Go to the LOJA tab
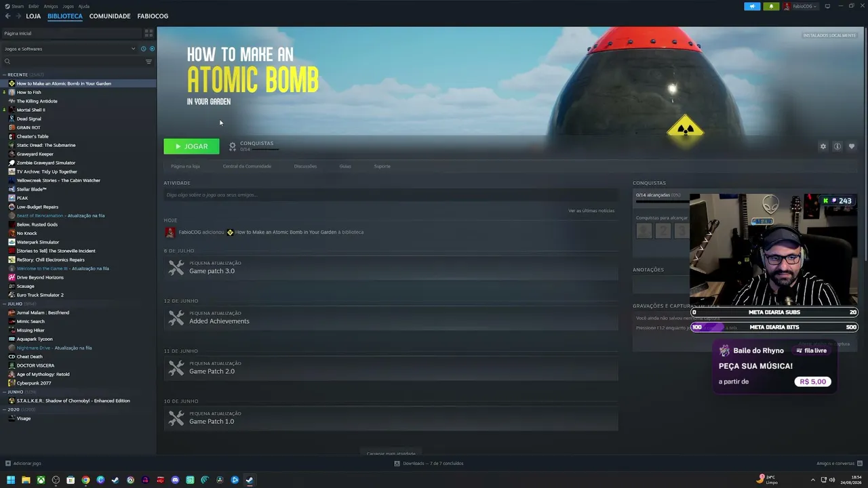Screen dimensions: 868x488 tap(33, 16)
